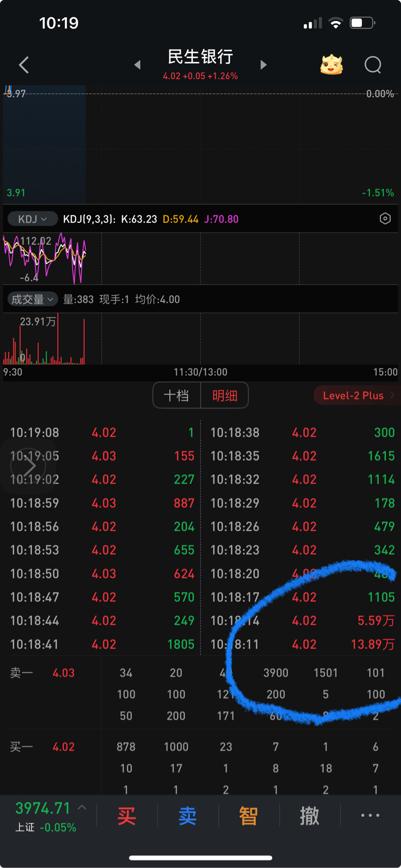Tap the 买一 4.02 price

tap(64, 747)
